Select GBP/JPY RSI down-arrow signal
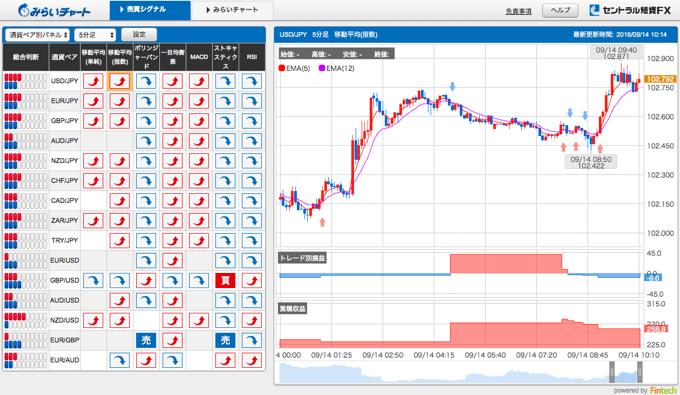 click(252, 121)
